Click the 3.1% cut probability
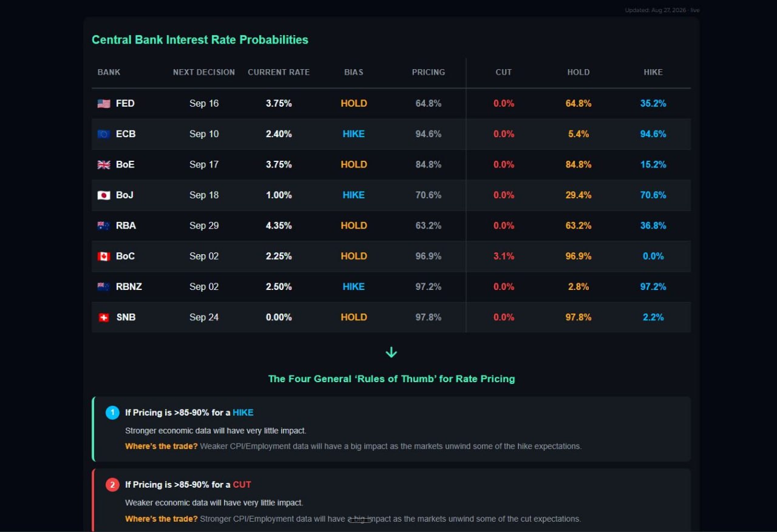The height and width of the screenshot is (532, 777). [x=504, y=256]
